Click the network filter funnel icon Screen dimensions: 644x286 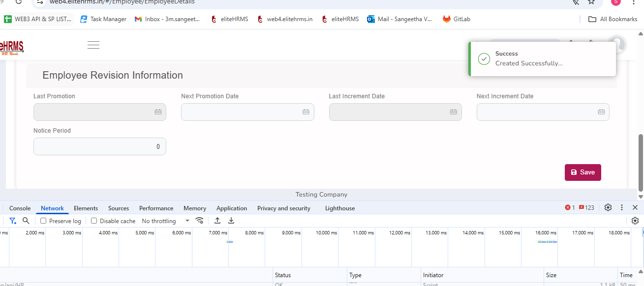[x=13, y=221]
